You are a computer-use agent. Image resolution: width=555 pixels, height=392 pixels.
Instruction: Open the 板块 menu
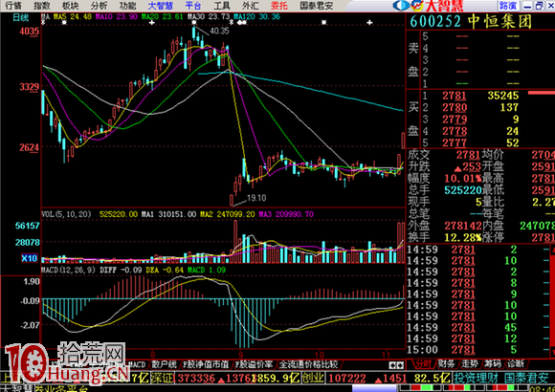71,6
